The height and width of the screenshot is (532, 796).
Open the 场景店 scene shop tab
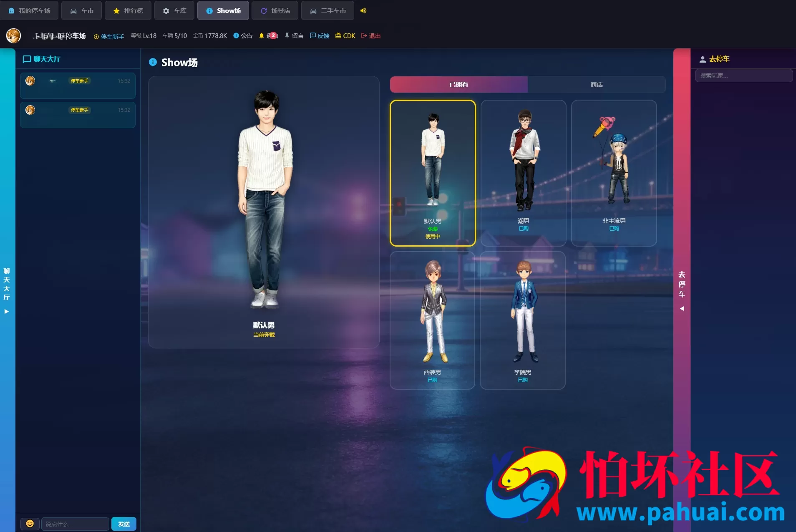(275, 11)
